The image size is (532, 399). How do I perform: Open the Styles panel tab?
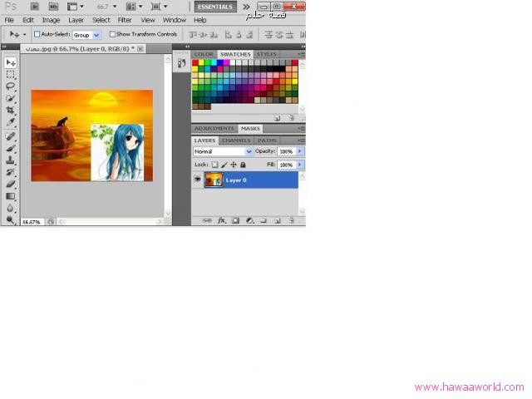[266, 54]
